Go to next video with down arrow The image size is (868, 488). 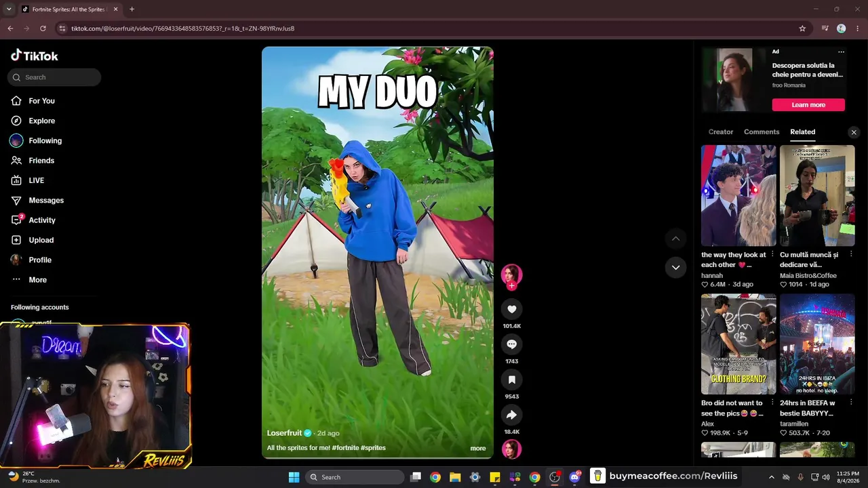click(x=675, y=267)
